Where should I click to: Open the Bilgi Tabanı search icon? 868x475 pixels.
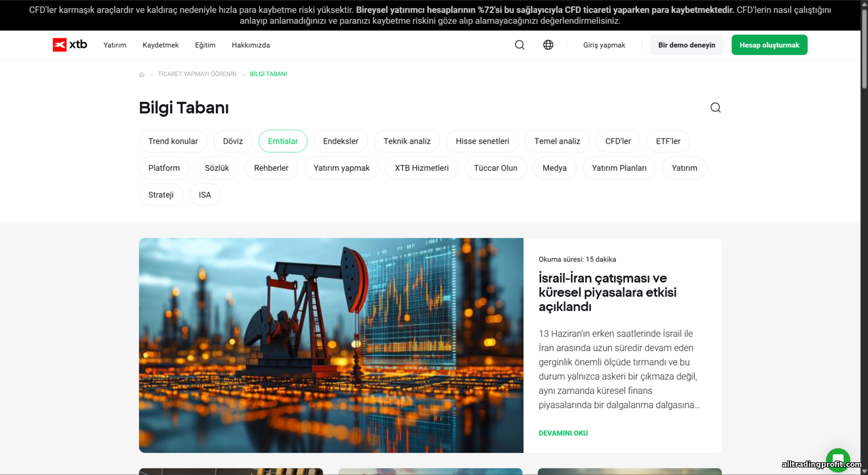click(715, 108)
